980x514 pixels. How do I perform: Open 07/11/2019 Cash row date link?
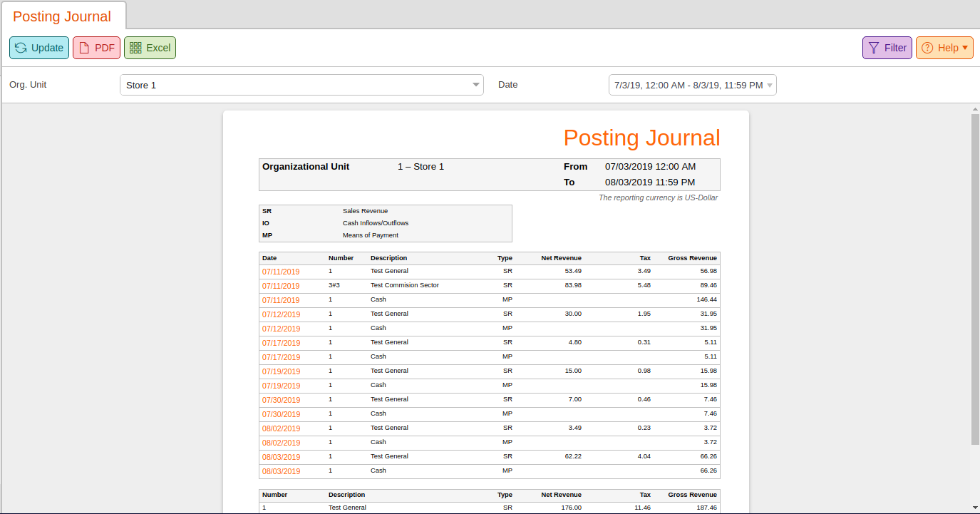[281, 300]
